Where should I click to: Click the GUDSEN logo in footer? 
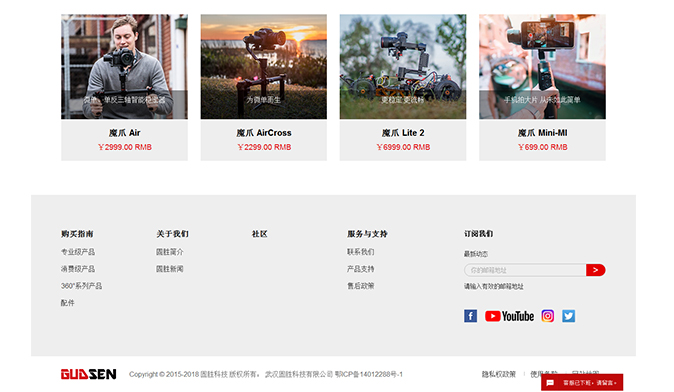[88, 374]
